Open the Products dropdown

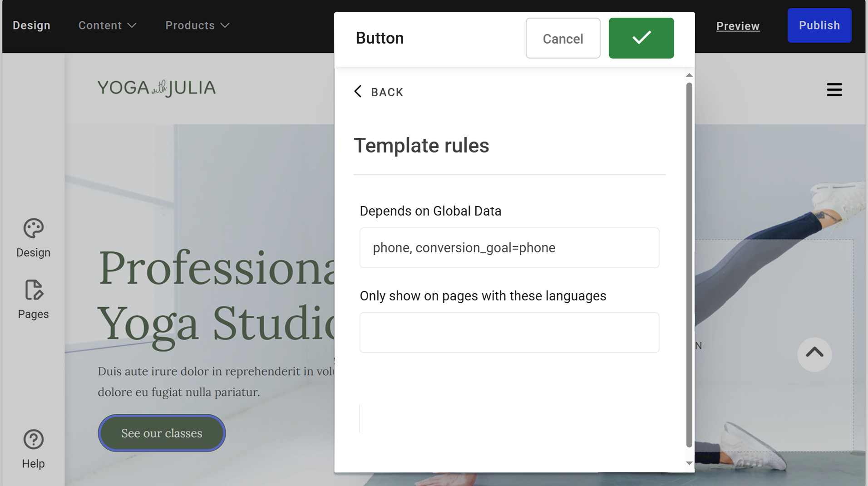tap(197, 25)
